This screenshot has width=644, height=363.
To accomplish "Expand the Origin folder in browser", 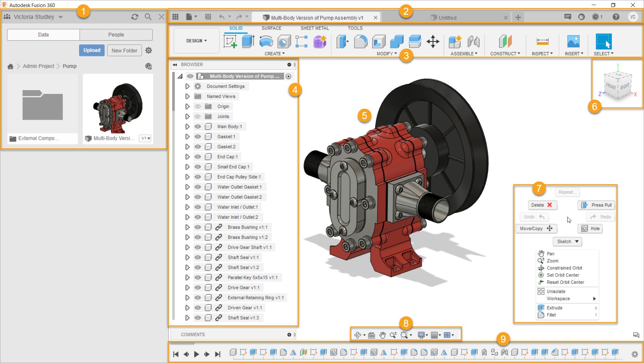I will coord(187,106).
